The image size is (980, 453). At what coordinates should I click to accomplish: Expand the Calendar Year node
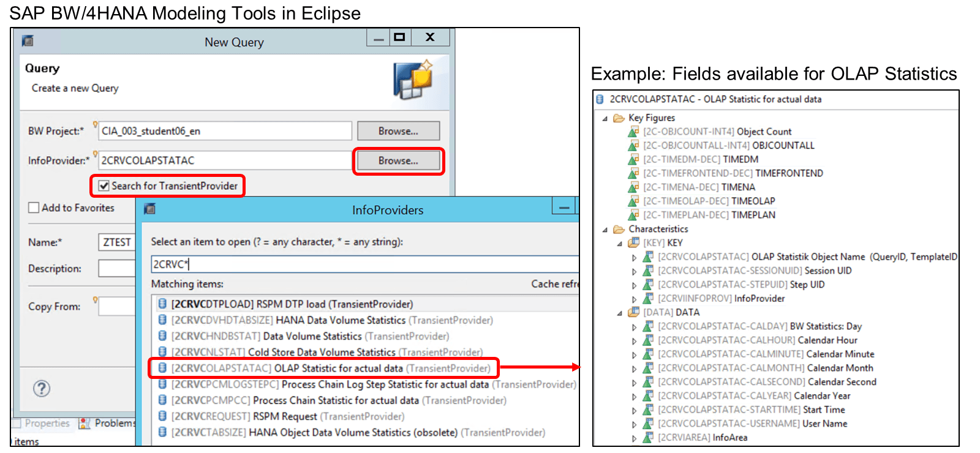(635, 396)
